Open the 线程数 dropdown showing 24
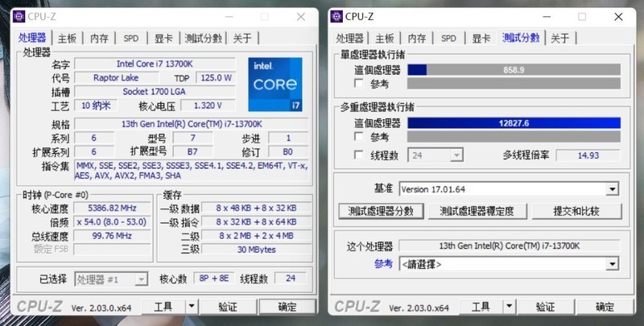This screenshot has width=644, height=326. [456, 155]
